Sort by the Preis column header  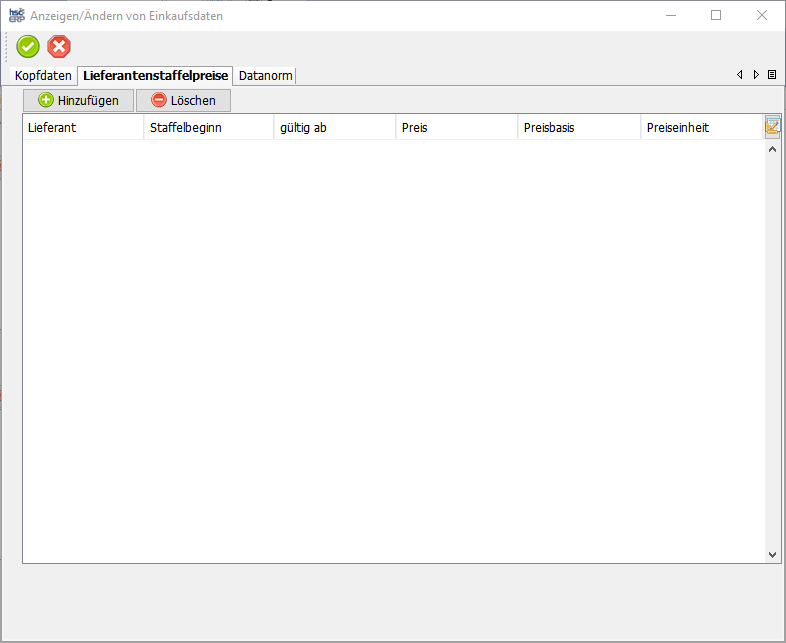coord(456,128)
